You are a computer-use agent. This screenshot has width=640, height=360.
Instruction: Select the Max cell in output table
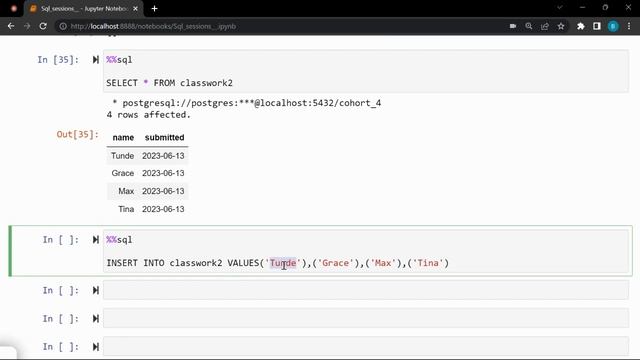point(126,191)
